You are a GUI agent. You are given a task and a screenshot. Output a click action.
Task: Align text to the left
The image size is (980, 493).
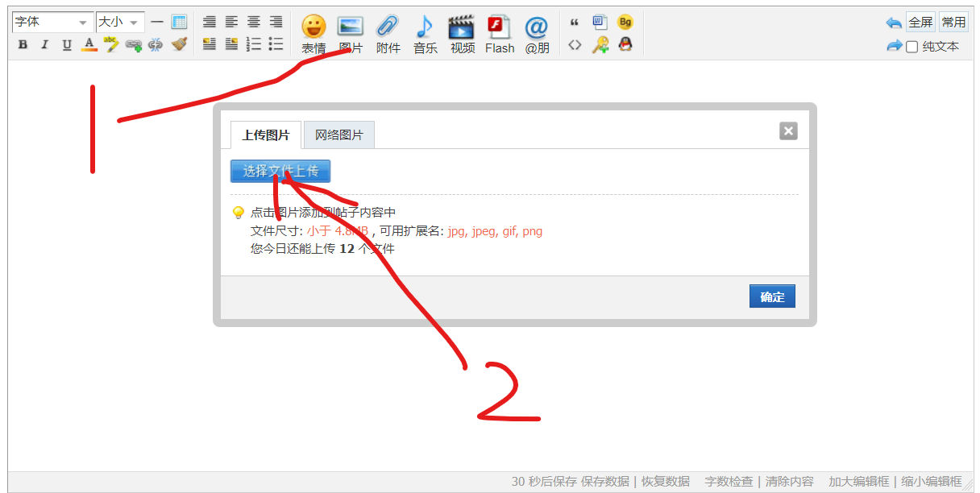pyautogui.click(x=231, y=22)
